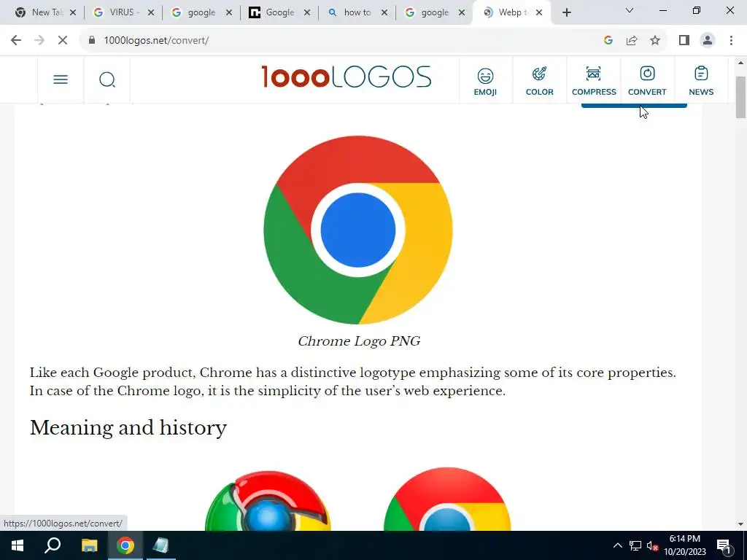The width and height of the screenshot is (747, 560).
Task: Go back to the previous page
Action: 16,41
